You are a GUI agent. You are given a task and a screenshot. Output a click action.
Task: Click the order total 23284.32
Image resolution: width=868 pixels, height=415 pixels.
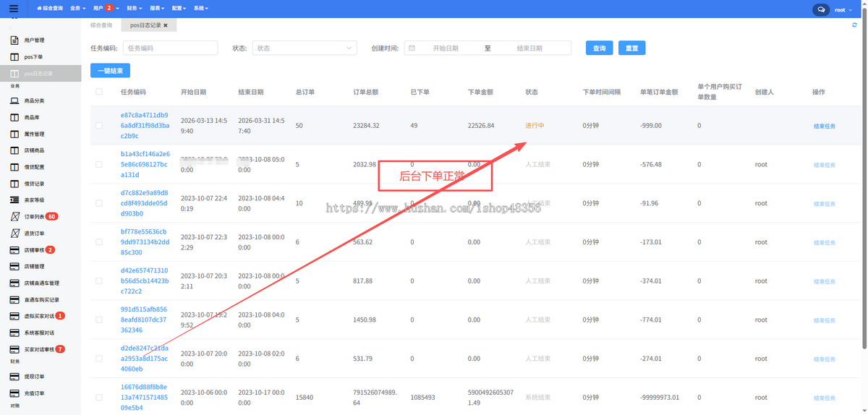[366, 126]
